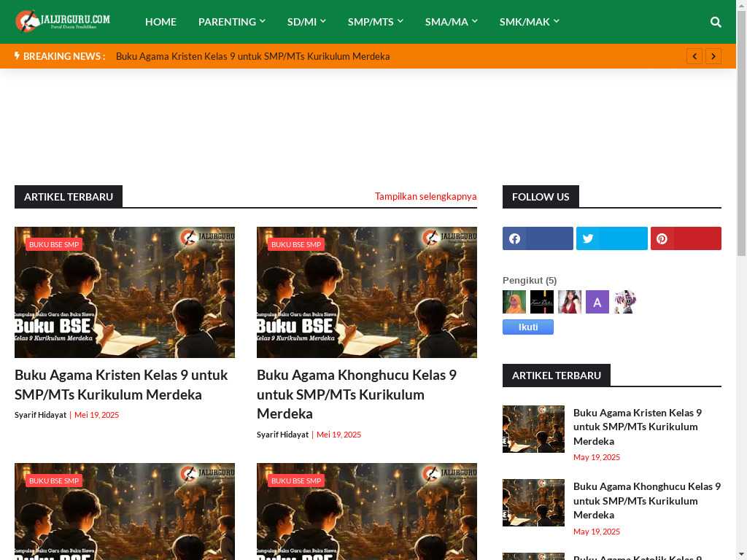Click sidebar date under Kristen Kelas 9 article

(x=597, y=457)
